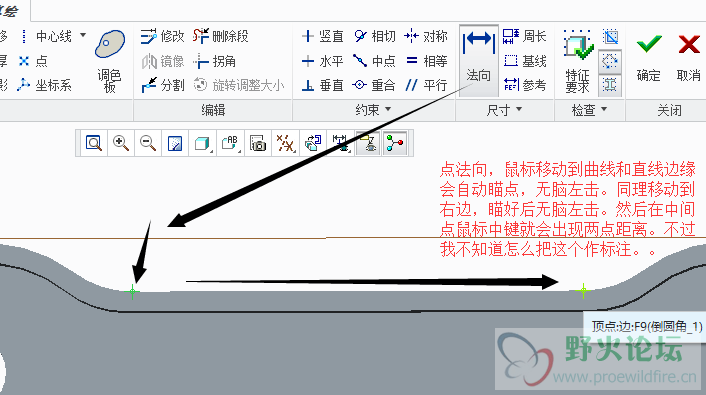This screenshot has width=706, height=395.
Task: Click the Repaint screen icon
Action: (x=175, y=143)
